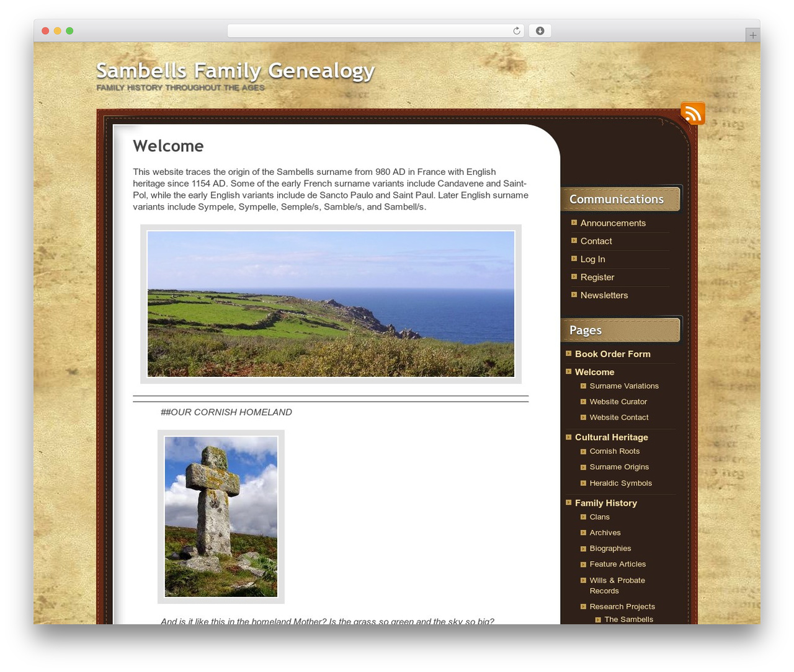Click the Communications sidebar heading

tap(617, 199)
